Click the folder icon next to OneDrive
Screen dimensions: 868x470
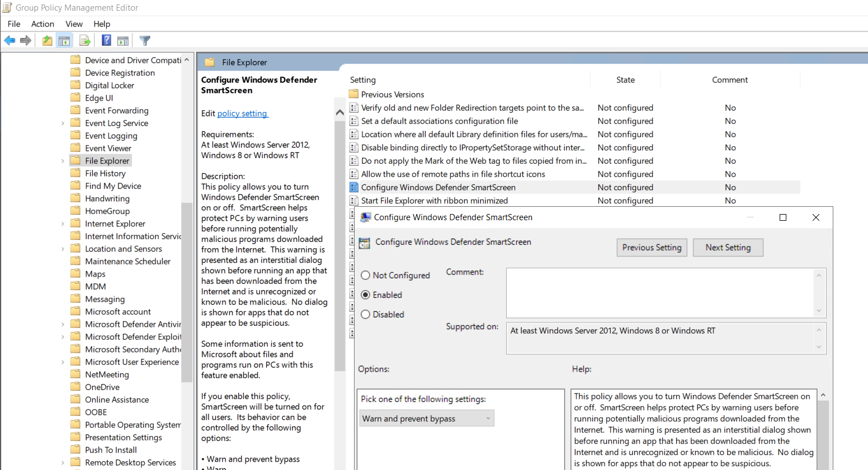pyautogui.click(x=76, y=387)
